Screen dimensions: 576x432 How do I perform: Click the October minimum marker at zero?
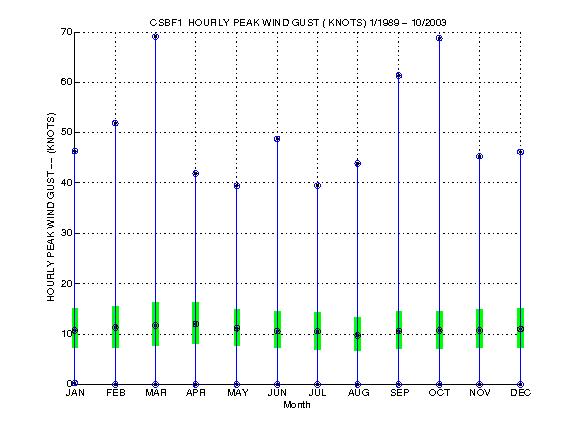coord(439,384)
